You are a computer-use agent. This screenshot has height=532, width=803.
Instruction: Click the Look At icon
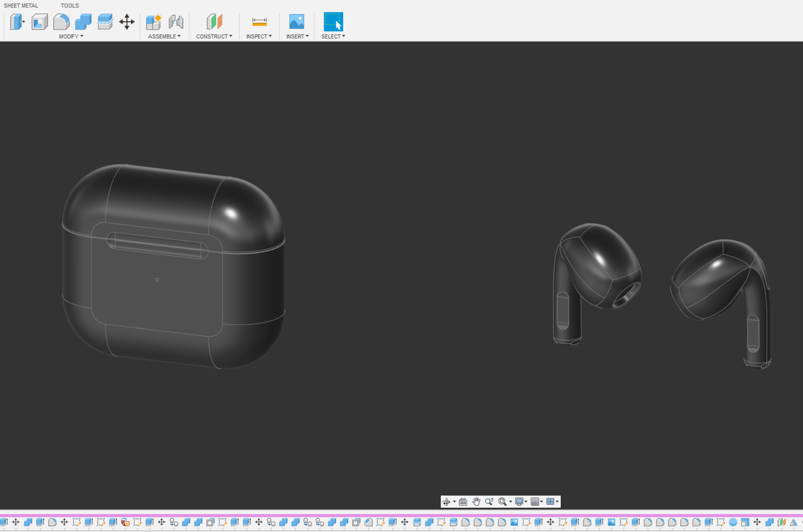463,502
